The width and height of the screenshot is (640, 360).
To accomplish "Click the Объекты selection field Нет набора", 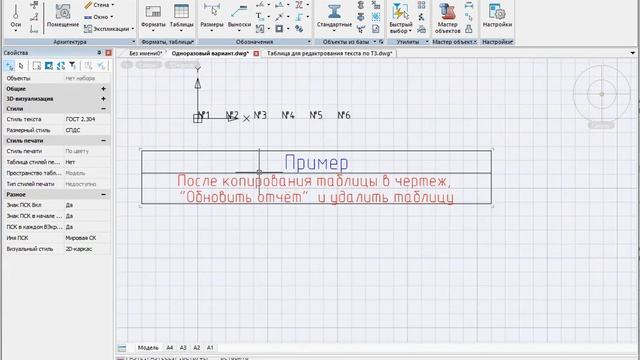I will 87,78.
